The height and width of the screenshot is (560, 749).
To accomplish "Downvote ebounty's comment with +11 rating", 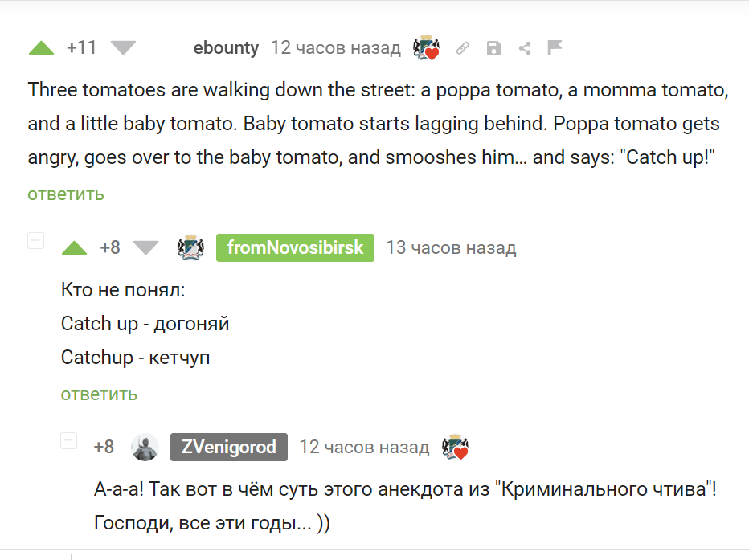I will tap(123, 48).
